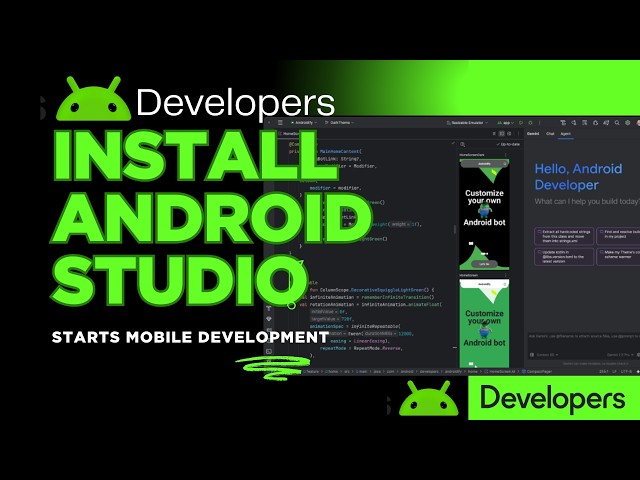Switch the editor to Code-only view
This screenshot has height=480, width=640.
(x=494, y=133)
